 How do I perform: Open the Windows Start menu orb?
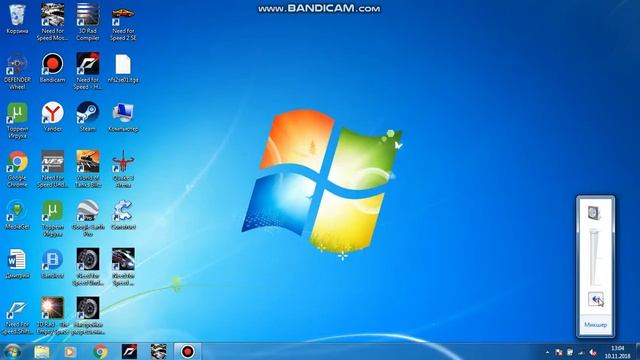pos(13,351)
